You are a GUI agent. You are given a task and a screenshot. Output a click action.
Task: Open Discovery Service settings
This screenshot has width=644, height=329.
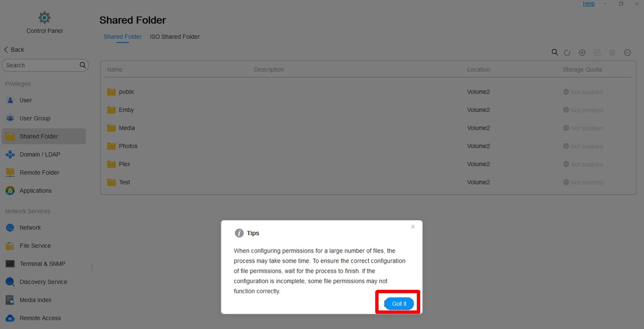[x=44, y=282]
